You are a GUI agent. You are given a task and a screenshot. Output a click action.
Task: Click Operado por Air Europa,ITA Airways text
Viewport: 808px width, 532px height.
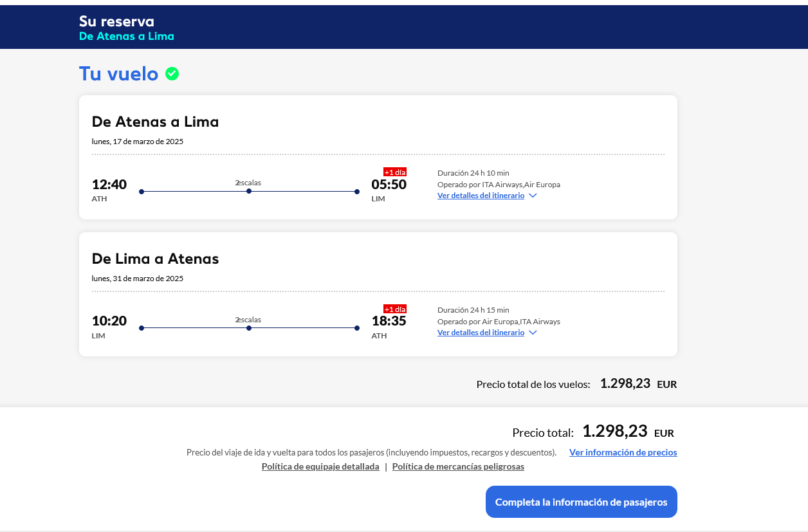(499, 321)
